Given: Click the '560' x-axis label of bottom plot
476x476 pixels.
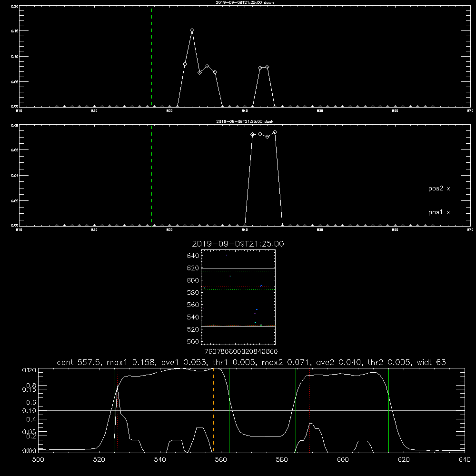Looking at the screenshot, I should [221, 460].
